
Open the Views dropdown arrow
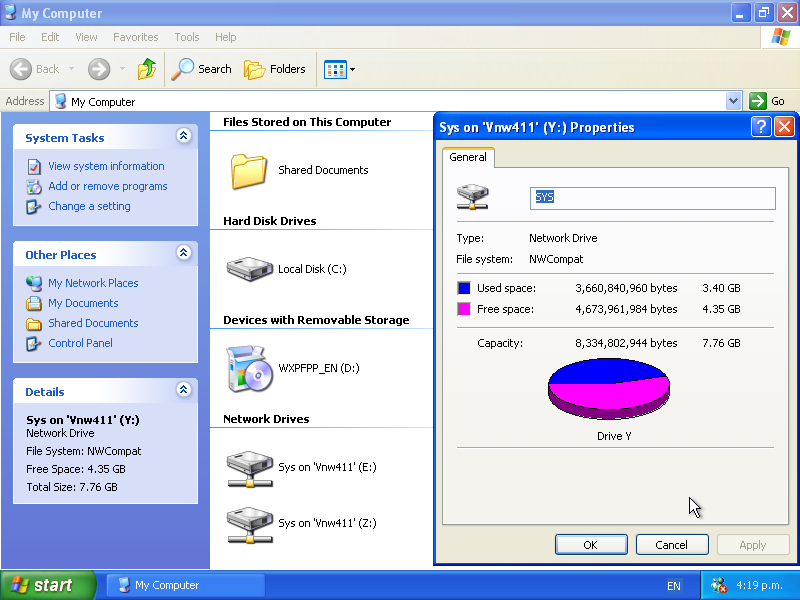pos(353,69)
